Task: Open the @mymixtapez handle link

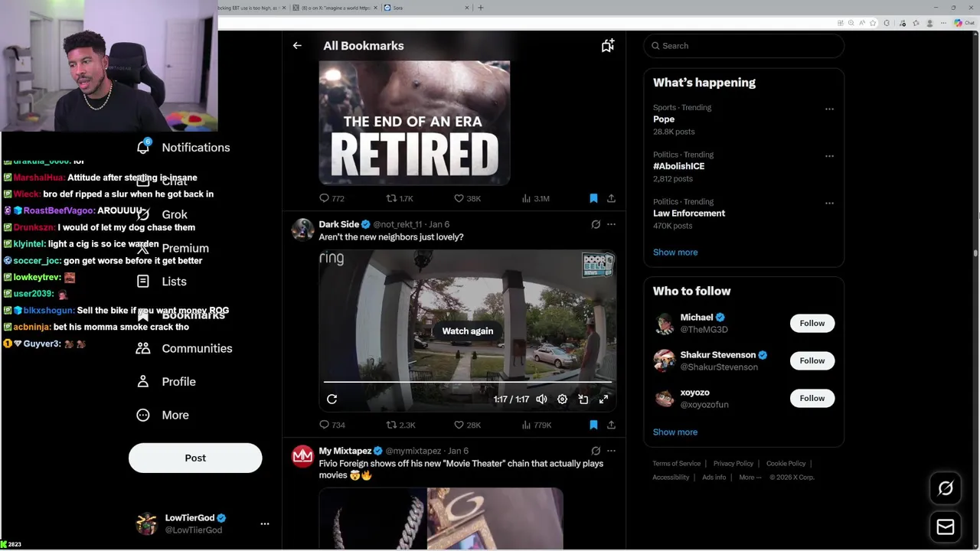Action: pos(413,451)
